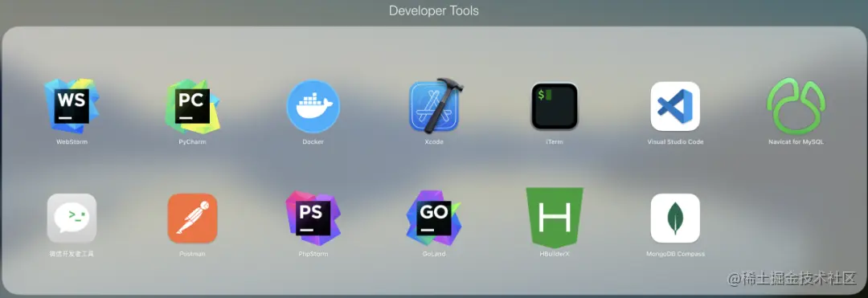Launch Xcode via the hammer icon
868x298 pixels.
[x=435, y=105]
